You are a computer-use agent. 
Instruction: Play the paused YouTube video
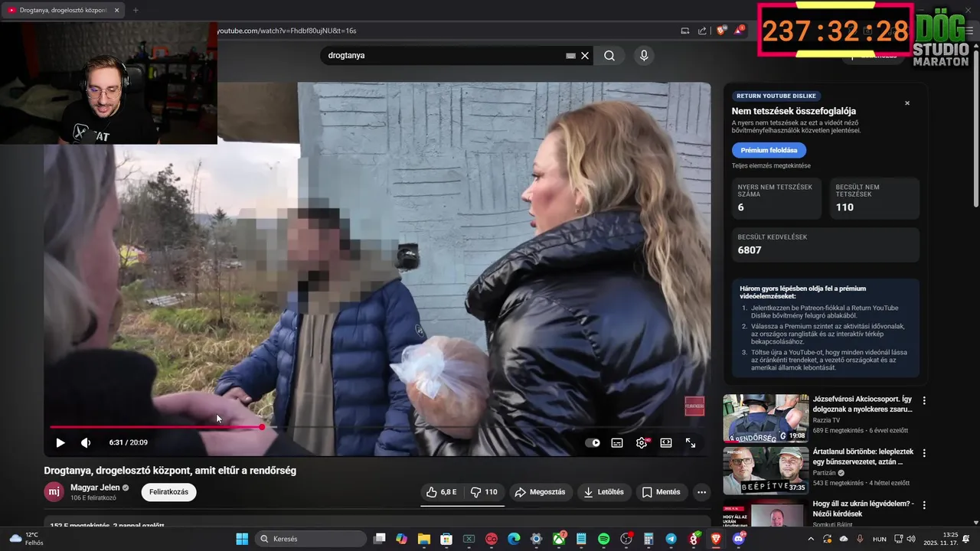(x=60, y=442)
